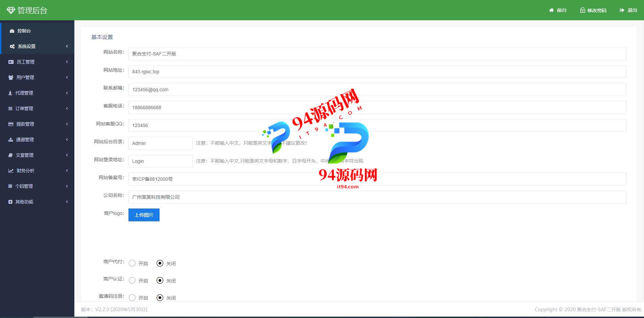This screenshot has height=318, width=644.
Task: Click the 系统设置 gears icon
Action: (12, 46)
